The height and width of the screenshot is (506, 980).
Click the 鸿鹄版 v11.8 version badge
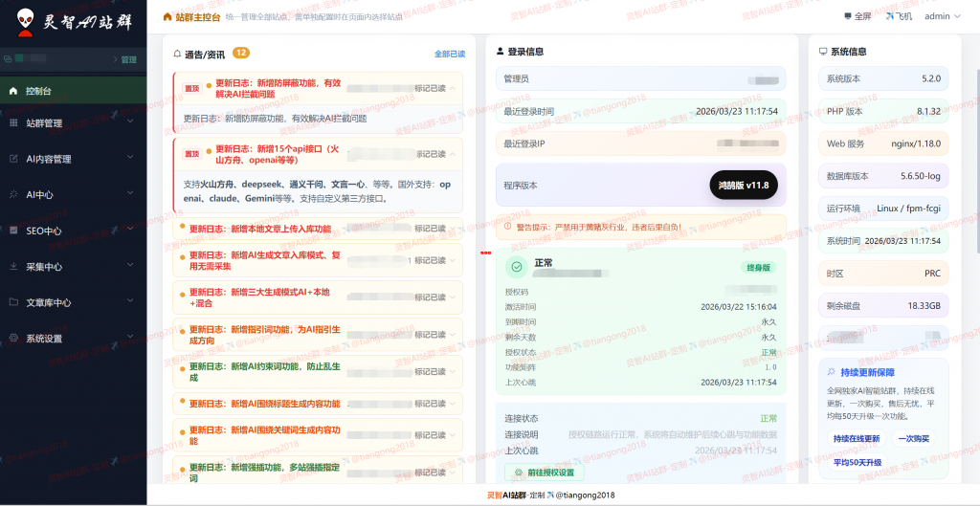(744, 185)
